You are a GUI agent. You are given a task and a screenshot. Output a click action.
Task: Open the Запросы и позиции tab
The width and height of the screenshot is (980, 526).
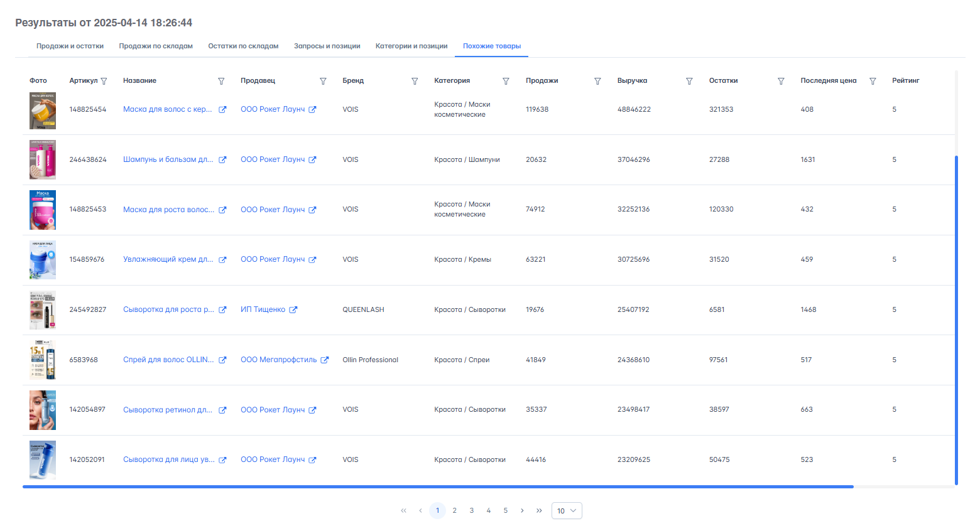point(327,46)
